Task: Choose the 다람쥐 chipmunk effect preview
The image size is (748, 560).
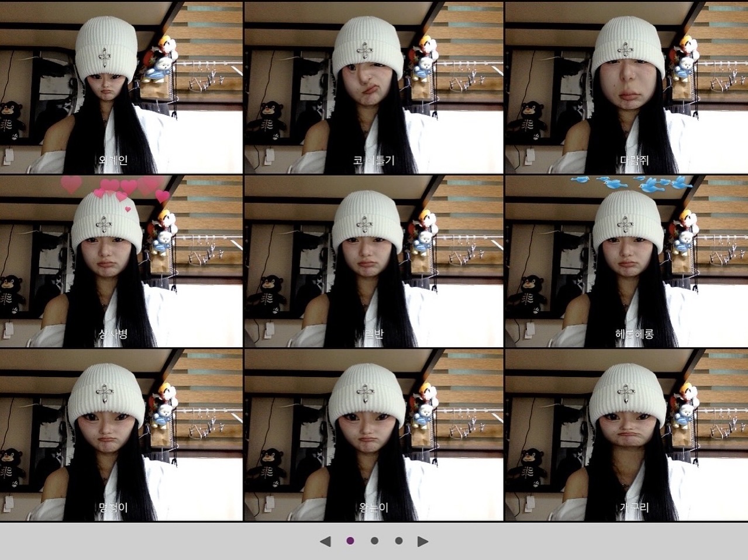Action: coord(626,87)
